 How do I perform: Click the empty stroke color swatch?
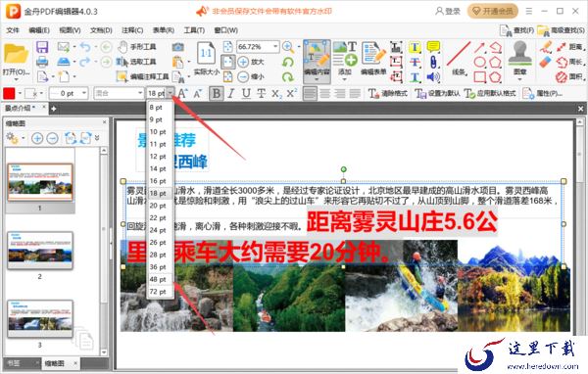point(30,93)
